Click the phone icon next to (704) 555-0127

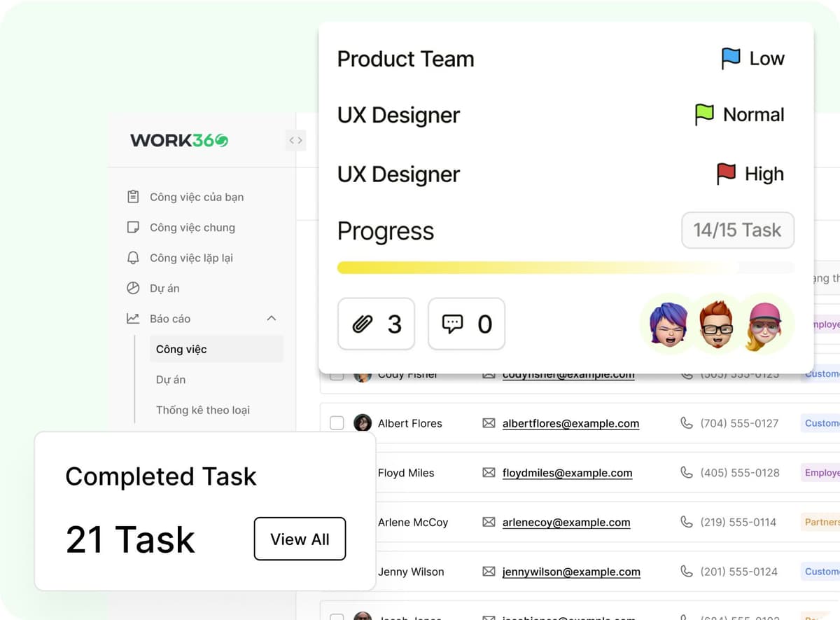tap(687, 423)
